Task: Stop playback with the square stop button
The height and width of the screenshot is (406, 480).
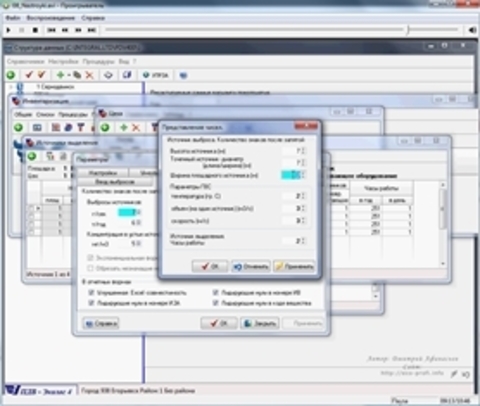Action: coord(35,30)
